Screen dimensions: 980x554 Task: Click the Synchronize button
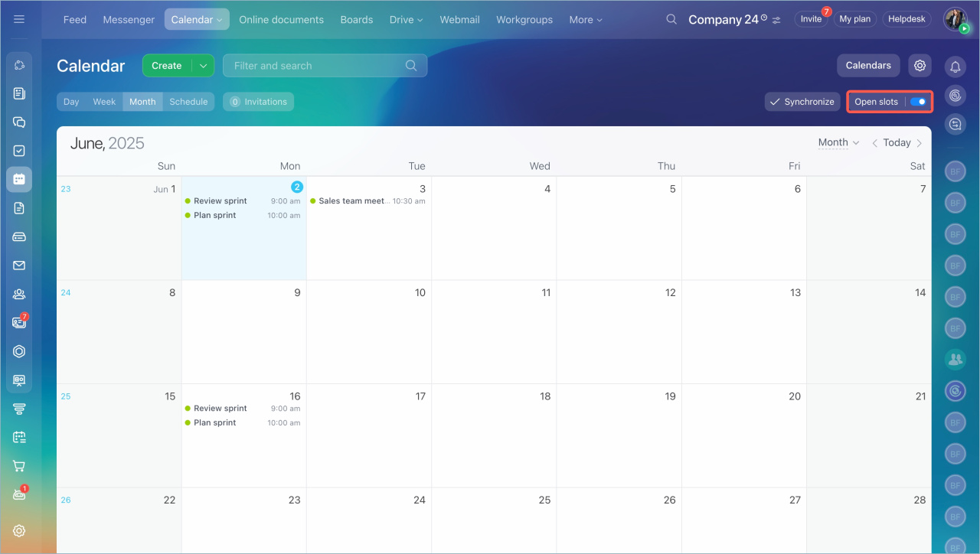(x=802, y=102)
